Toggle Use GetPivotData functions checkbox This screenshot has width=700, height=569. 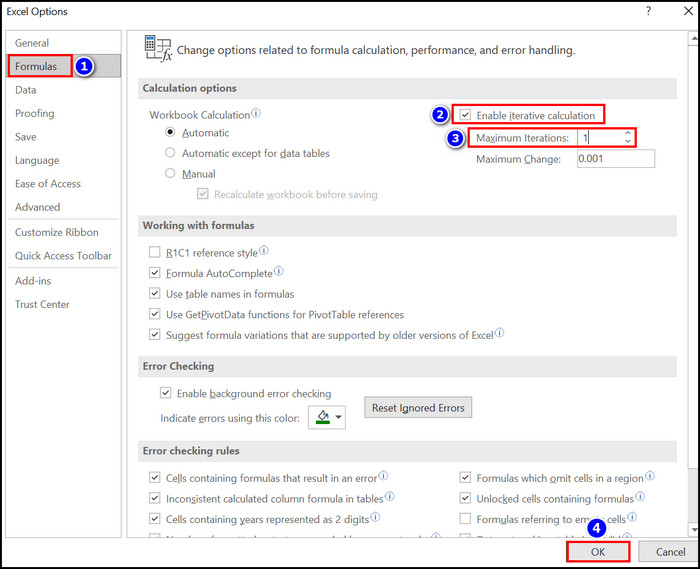(154, 314)
